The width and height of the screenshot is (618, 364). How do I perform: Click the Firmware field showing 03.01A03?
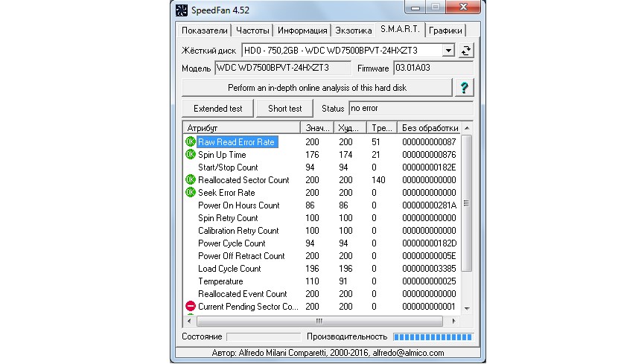click(x=433, y=68)
